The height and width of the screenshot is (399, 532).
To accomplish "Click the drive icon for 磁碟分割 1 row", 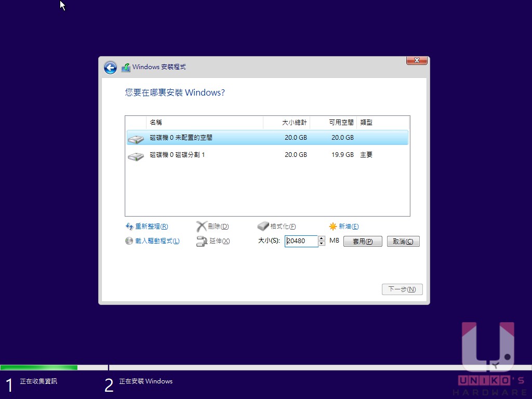I will pos(136,156).
